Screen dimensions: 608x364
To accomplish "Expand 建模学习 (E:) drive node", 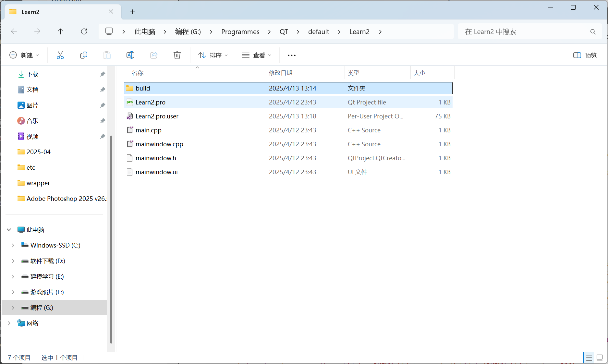I will (x=13, y=276).
